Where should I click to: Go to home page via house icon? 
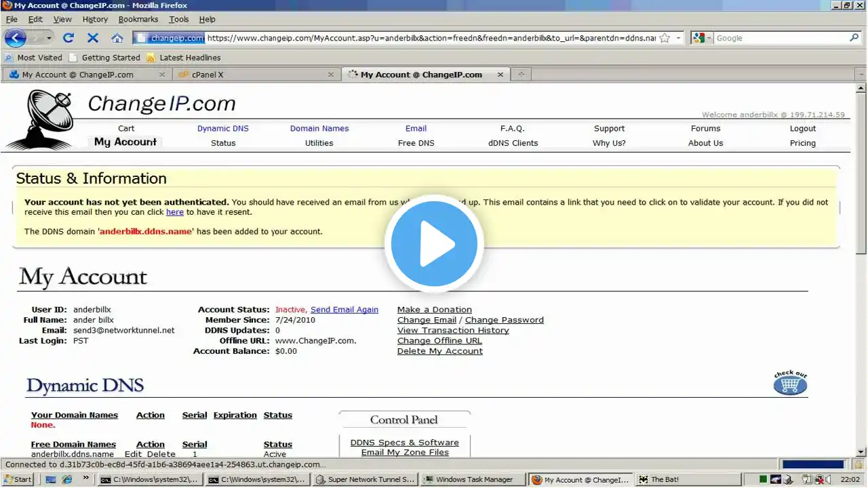point(117,38)
